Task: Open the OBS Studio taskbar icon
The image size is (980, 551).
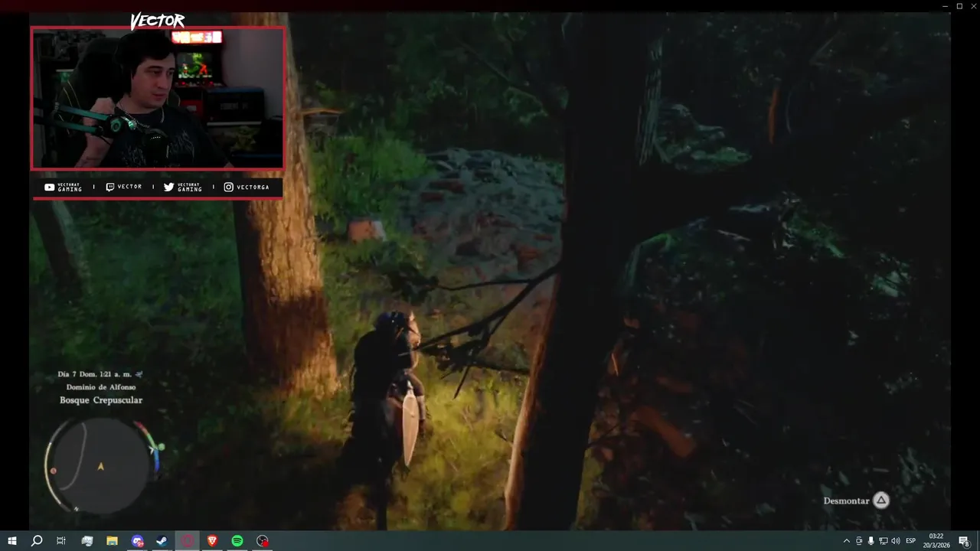Action: 263,541
